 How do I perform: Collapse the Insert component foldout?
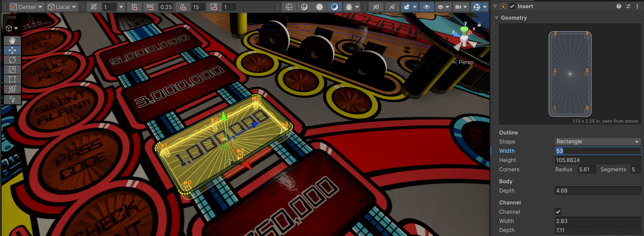pyautogui.click(x=495, y=7)
